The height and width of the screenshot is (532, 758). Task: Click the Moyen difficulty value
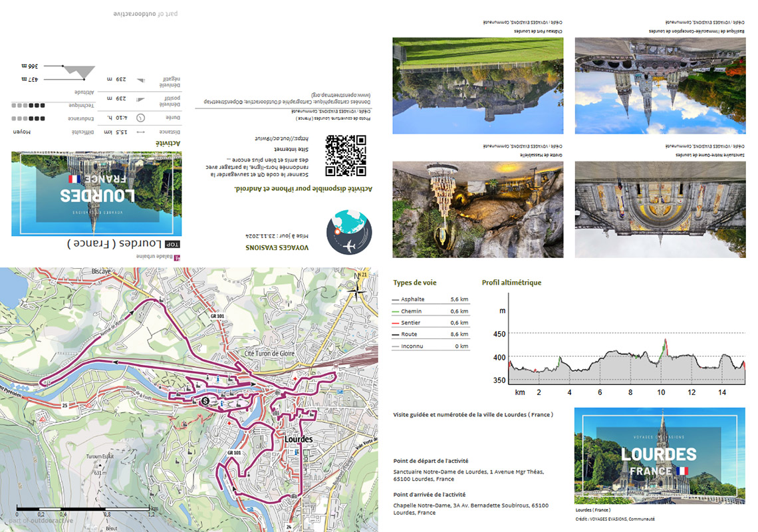tap(22, 132)
